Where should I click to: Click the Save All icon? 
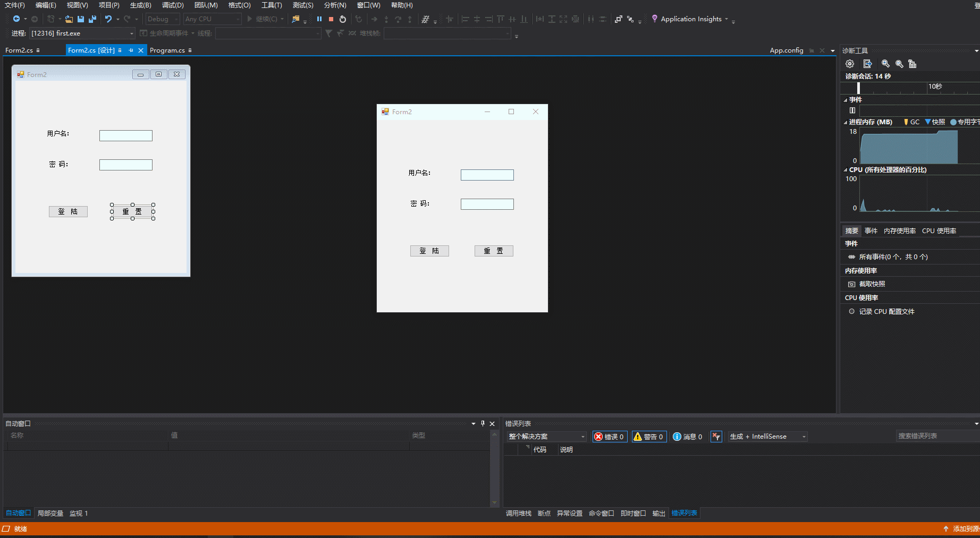(92, 19)
